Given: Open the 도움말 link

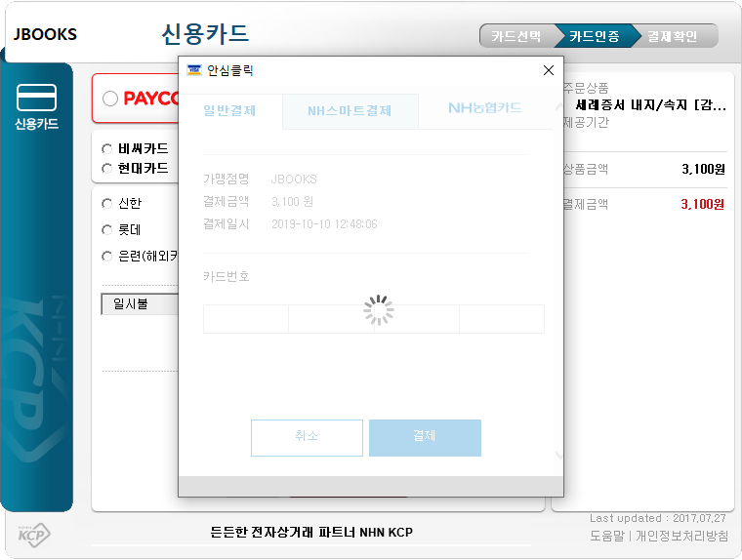Looking at the screenshot, I should click(607, 536).
